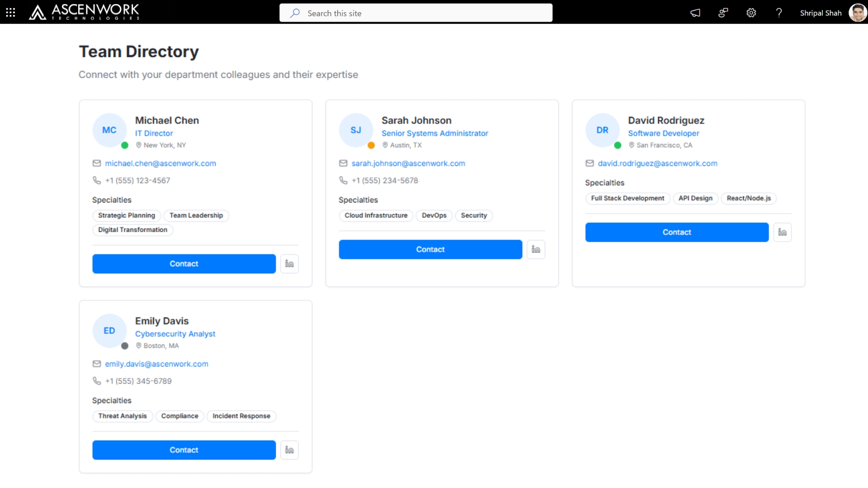The height and width of the screenshot is (488, 868).
Task: Click Shripal Shah profile picture
Action: coord(857,13)
